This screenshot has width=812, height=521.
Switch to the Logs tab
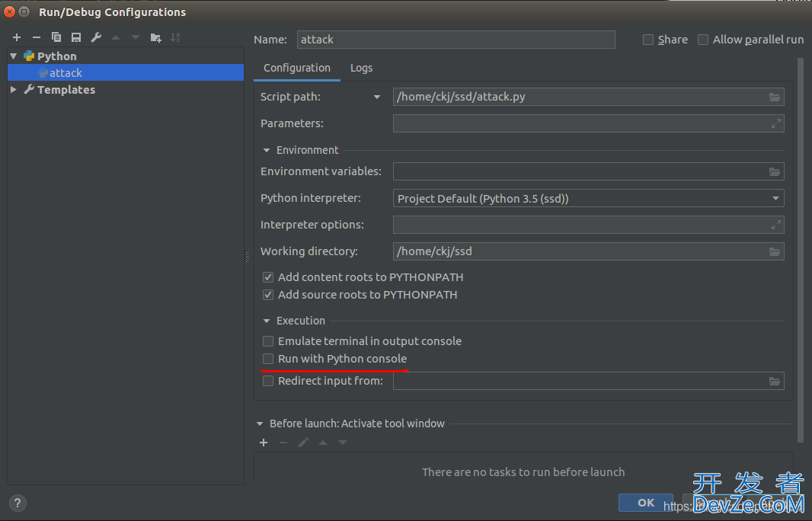[362, 68]
